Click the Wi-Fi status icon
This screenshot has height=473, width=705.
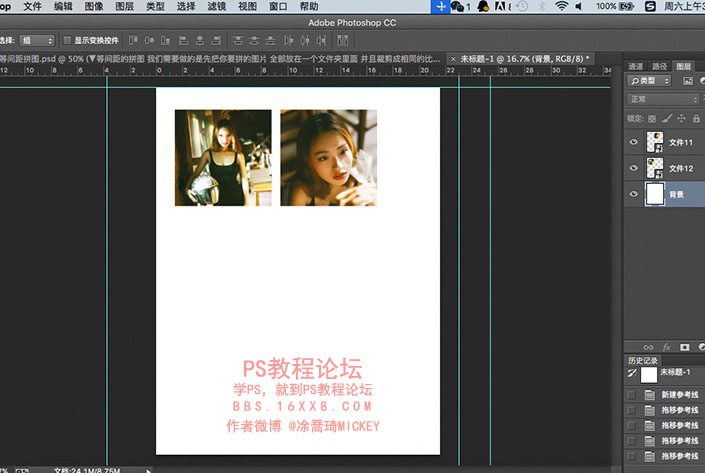(x=561, y=6)
